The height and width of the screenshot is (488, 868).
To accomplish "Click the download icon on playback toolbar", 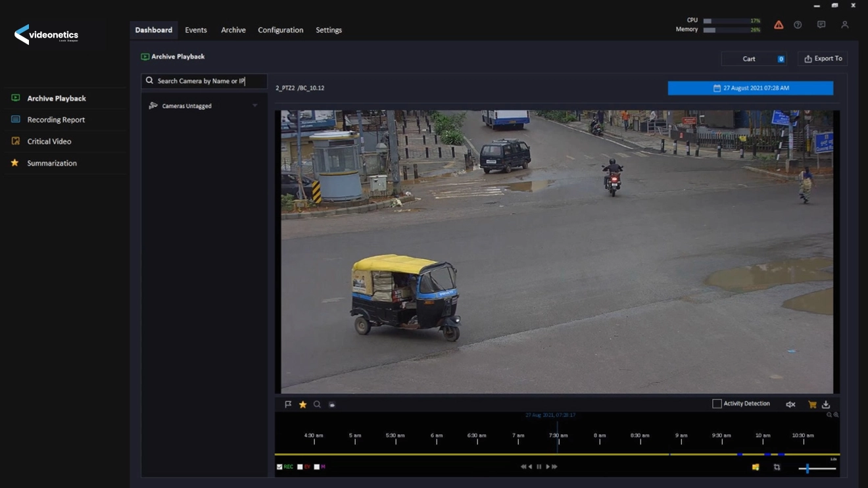I will tap(826, 404).
